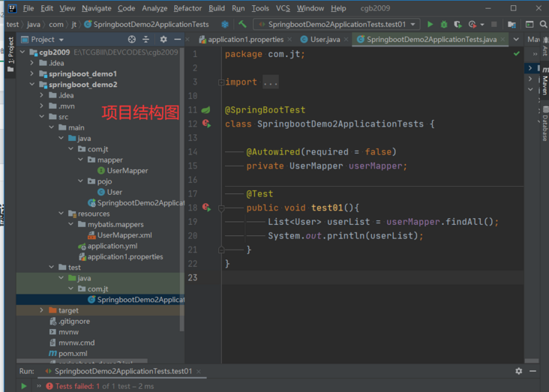The width and height of the screenshot is (549, 392).
Task: Run with coverage icon
Action: pos(457,24)
